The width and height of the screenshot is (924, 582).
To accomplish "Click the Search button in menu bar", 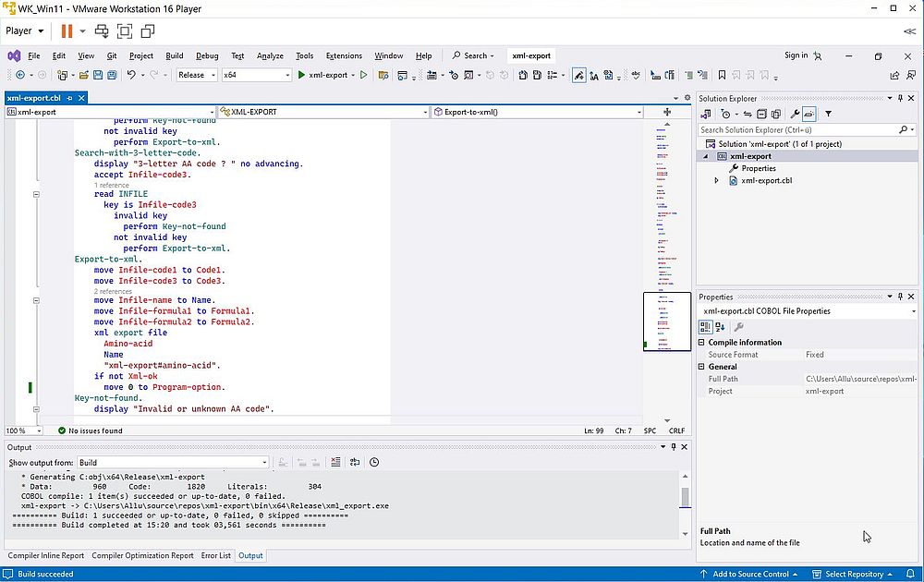I will point(473,56).
